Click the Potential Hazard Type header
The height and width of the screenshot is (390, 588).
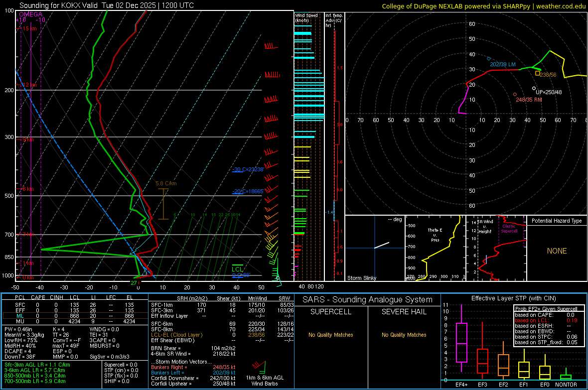pos(557,221)
